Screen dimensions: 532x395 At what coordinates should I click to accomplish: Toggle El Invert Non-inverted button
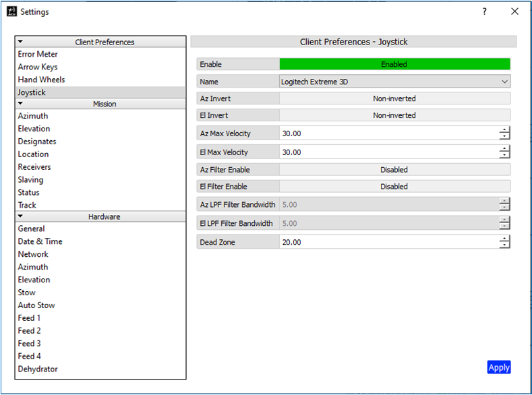pyautogui.click(x=394, y=115)
